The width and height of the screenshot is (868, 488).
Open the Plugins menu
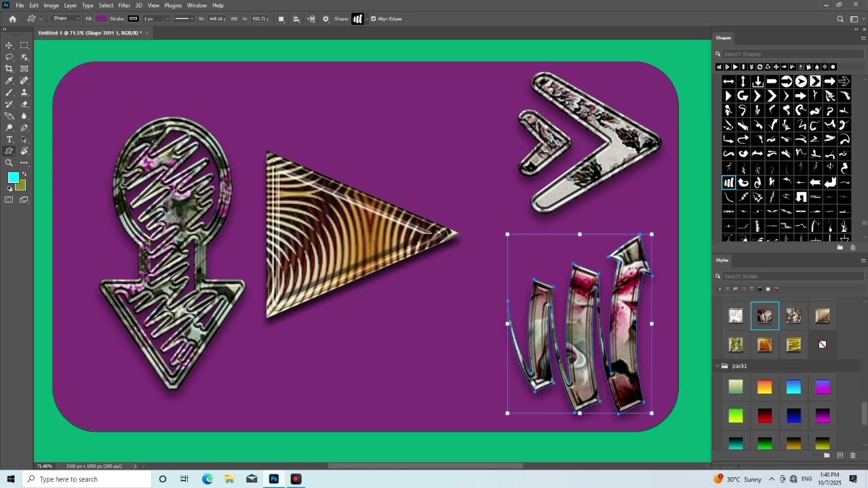(173, 5)
